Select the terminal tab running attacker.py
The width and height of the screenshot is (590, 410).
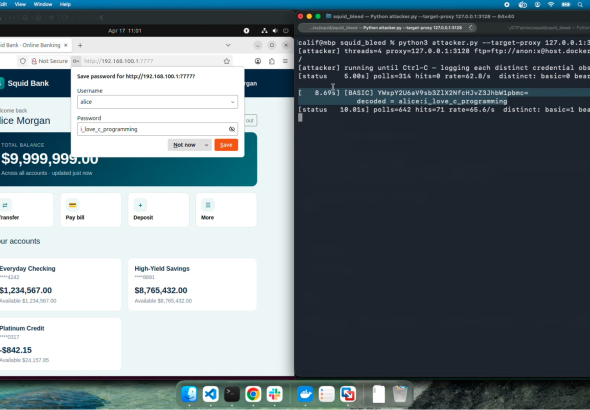(x=387, y=28)
